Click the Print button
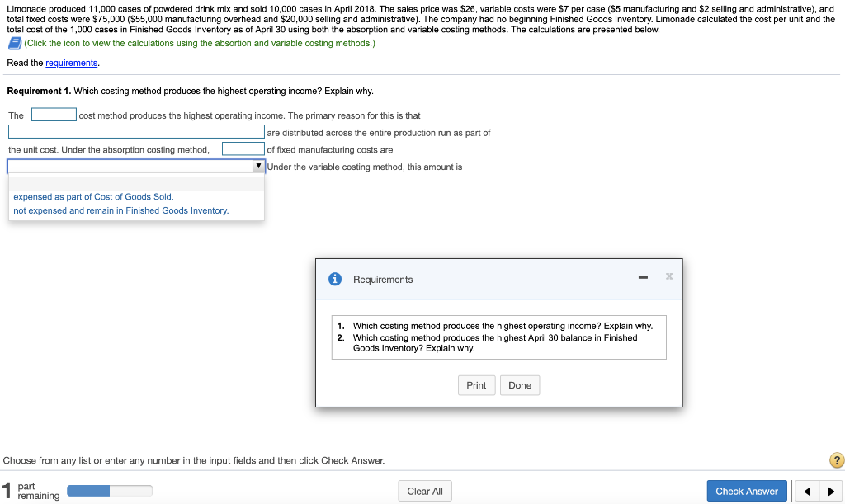This screenshot has height=504, width=845. (x=476, y=384)
